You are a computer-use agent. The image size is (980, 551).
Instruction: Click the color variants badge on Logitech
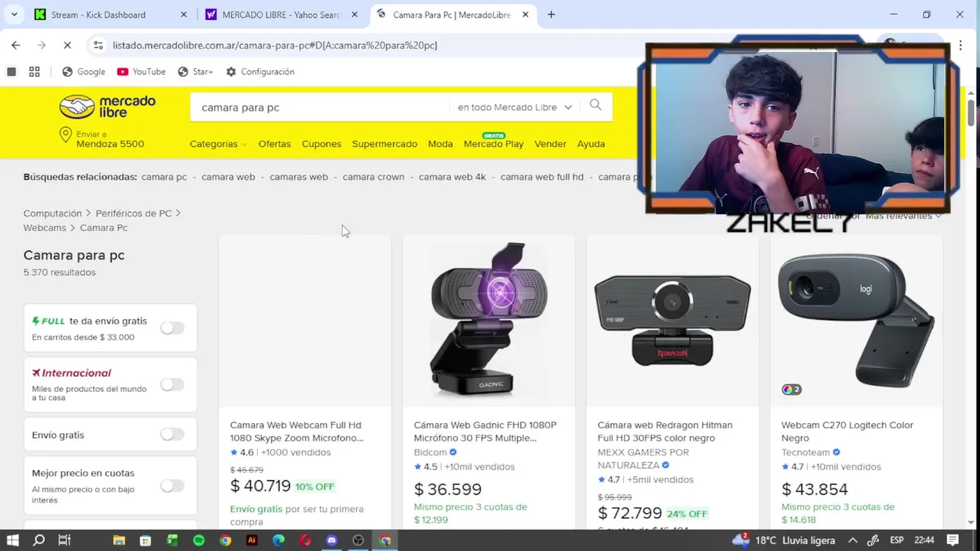(x=791, y=390)
